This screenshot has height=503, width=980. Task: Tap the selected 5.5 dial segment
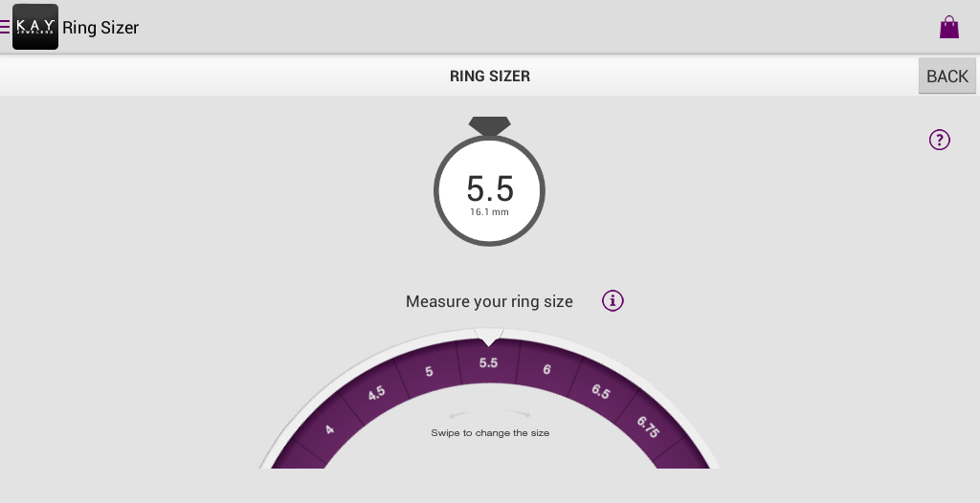click(489, 363)
